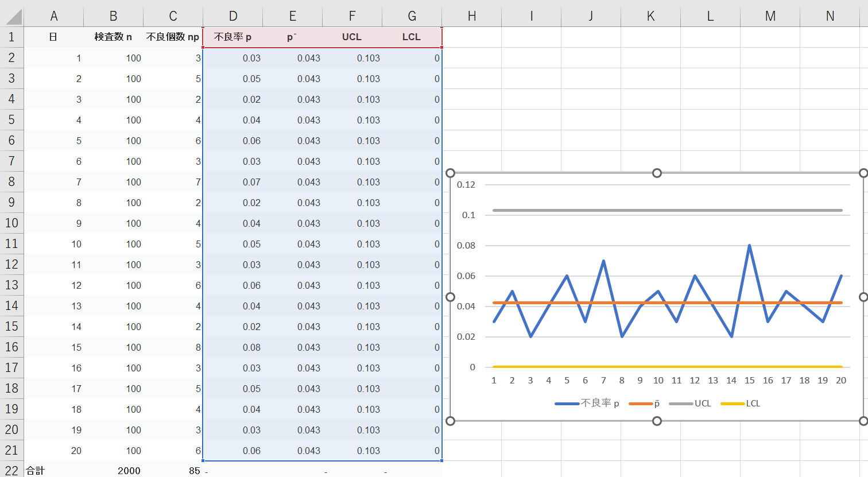Select the 0.07 defect rate cell
The image size is (868, 477).
pos(251,182)
